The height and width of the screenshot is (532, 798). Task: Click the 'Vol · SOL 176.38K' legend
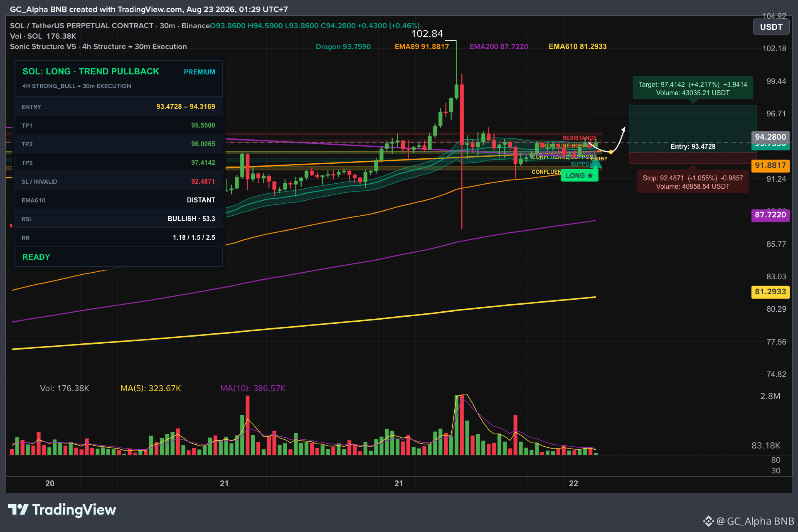(43, 36)
